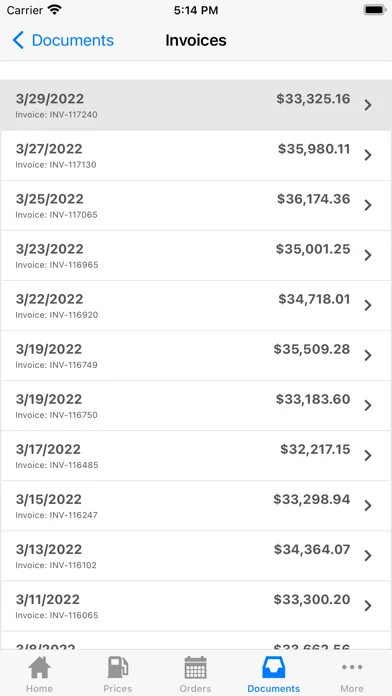Open the Prices gas pump icon
This screenshot has width=392, height=696.
(x=118, y=667)
